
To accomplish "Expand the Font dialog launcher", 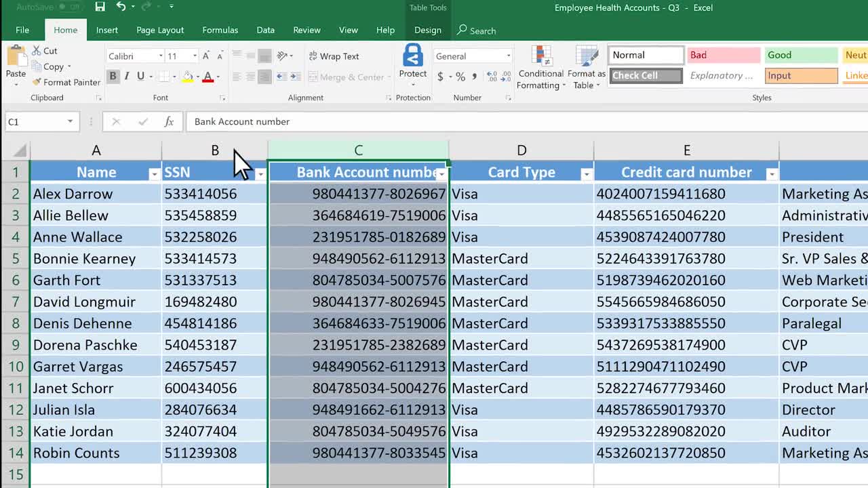I will click(222, 98).
